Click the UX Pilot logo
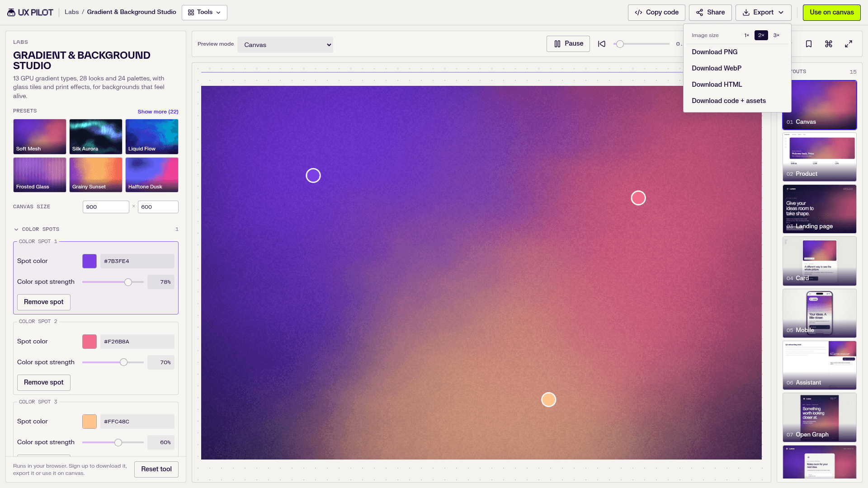The height and width of the screenshot is (488, 868). (30, 12)
